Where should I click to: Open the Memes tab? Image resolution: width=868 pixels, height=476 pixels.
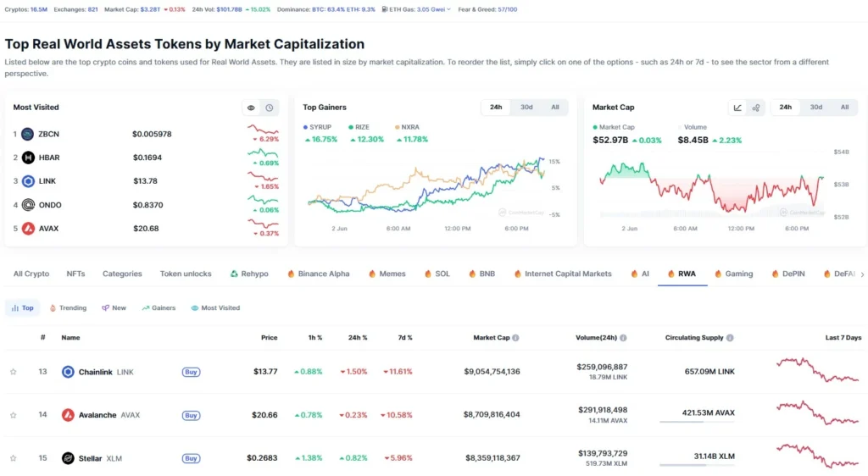coord(387,274)
